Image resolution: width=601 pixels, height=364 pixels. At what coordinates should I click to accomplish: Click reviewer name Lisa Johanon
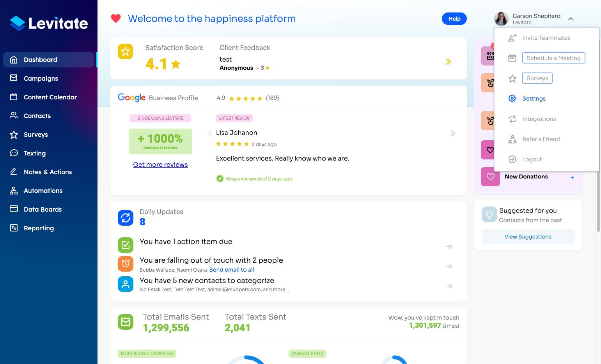[x=236, y=133]
